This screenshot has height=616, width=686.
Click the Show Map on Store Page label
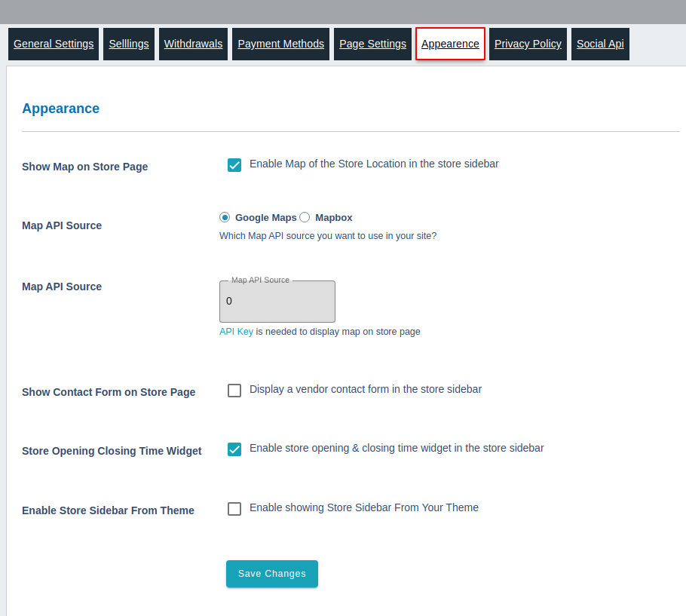click(84, 167)
